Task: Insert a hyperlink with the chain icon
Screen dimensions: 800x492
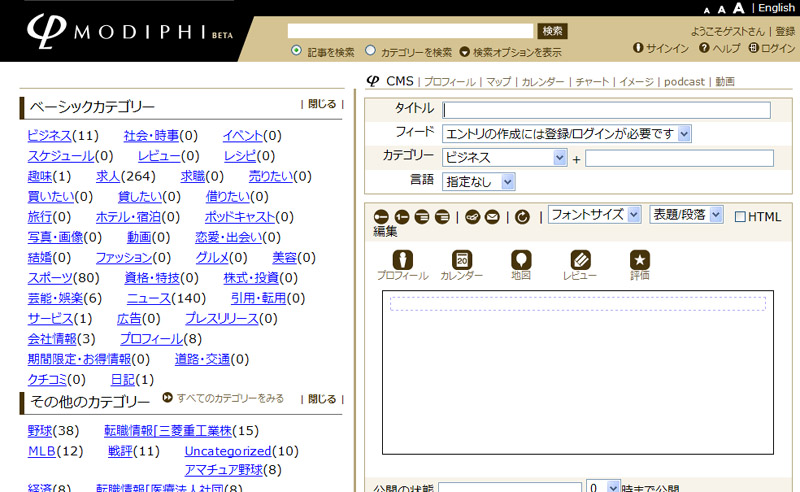Action: point(472,217)
